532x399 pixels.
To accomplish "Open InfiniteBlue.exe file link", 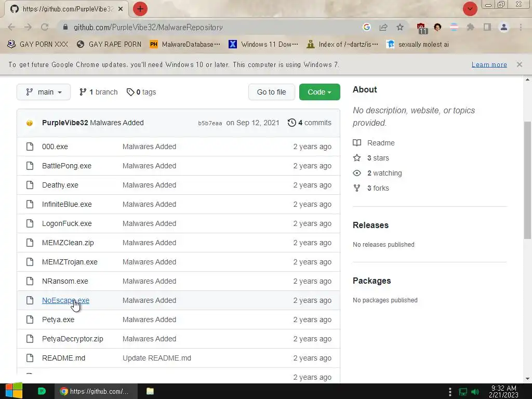I will click(x=67, y=204).
